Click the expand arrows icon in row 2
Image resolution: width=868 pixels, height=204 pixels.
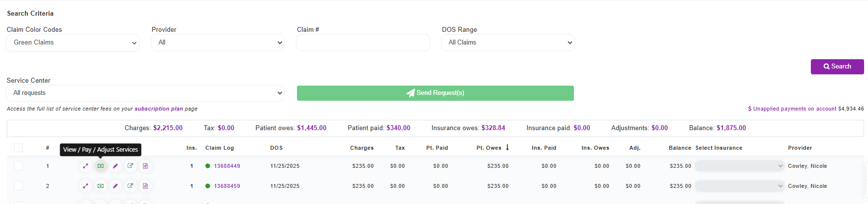pyautogui.click(x=85, y=186)
